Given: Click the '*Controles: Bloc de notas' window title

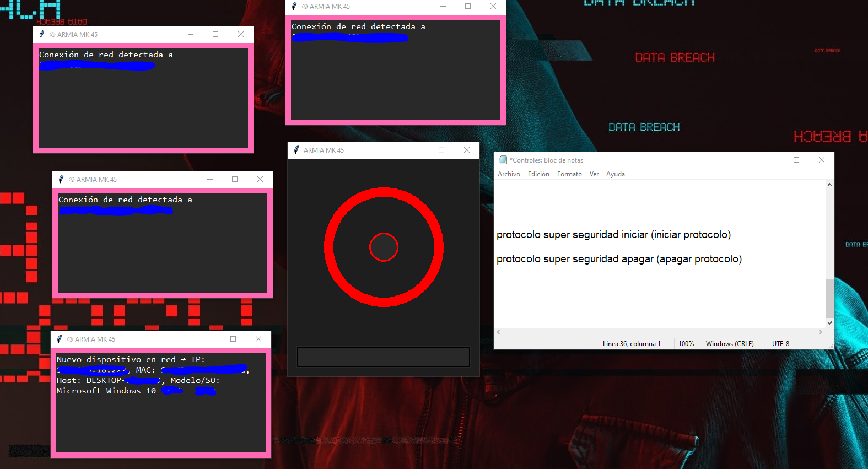Looking at the screenshot, I should pos(546,160).
